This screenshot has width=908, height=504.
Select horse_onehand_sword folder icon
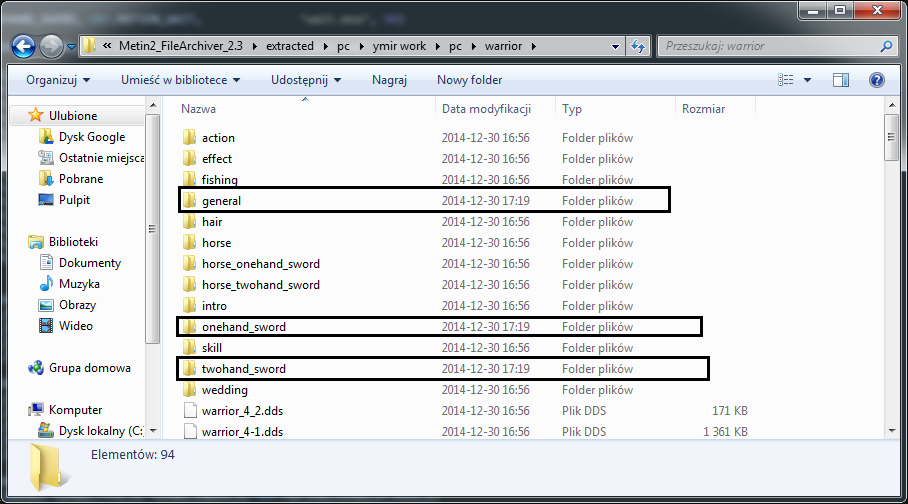pyautogui.click(x=189, y=264)
